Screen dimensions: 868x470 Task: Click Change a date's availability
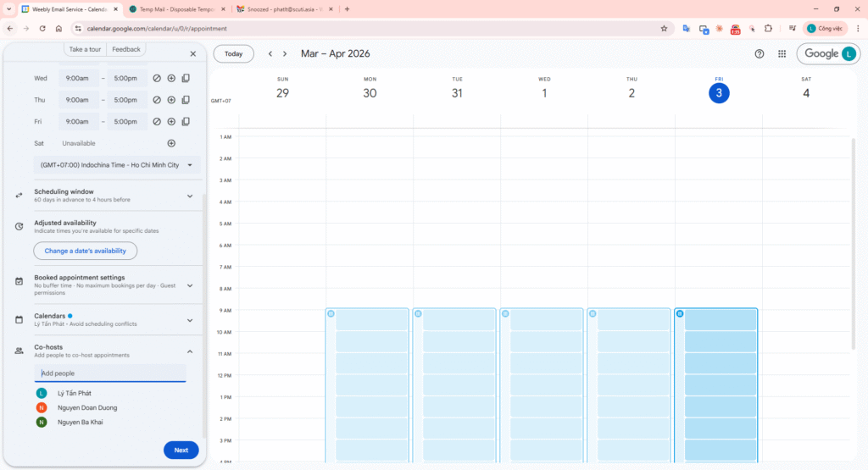(x=86, y=251)
